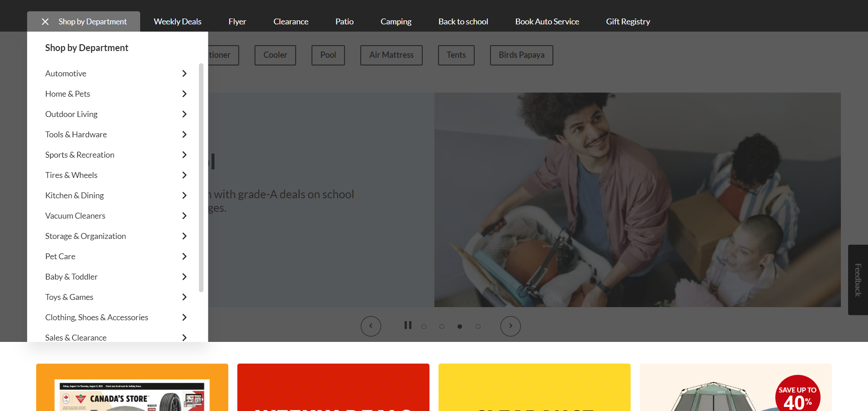Open the Feedback side tab
The height and width of the screenshot is (411, 868).
(x=858, y=280)
